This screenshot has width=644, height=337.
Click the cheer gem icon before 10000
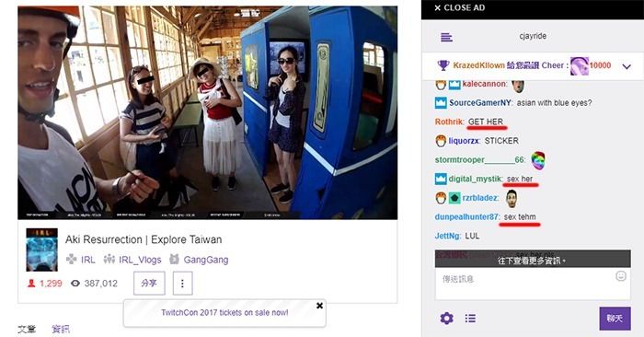coord(579,65)
